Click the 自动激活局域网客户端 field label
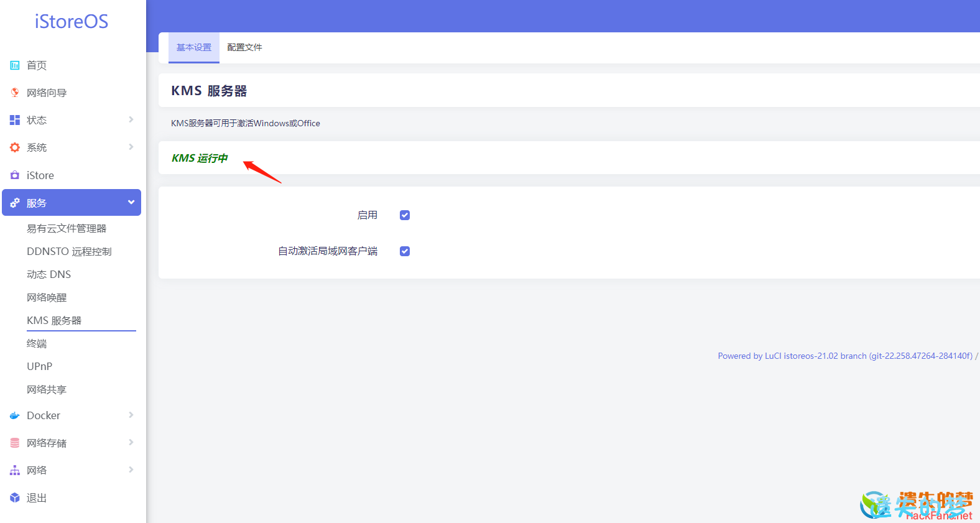 pyautogui.click(x=328, y=251)
